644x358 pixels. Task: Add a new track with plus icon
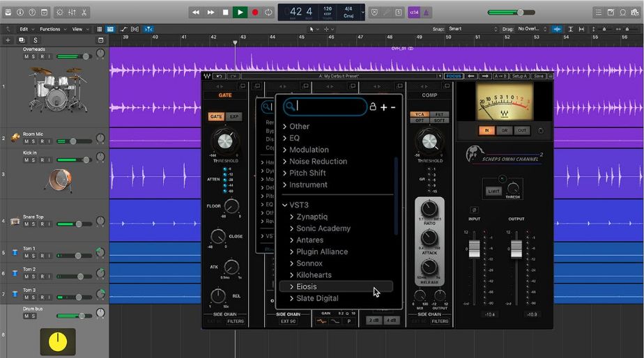(x=8, y=40)
